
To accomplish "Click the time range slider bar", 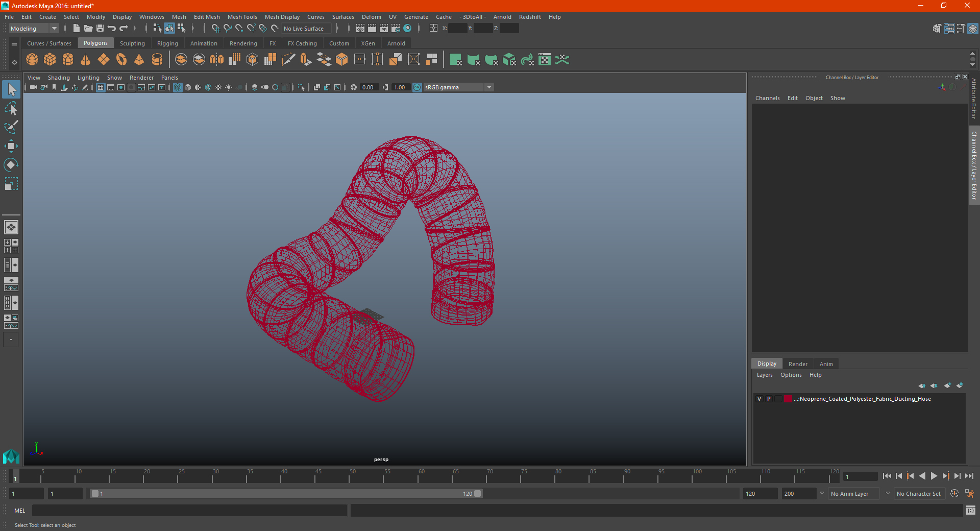I will click(286, 494).
